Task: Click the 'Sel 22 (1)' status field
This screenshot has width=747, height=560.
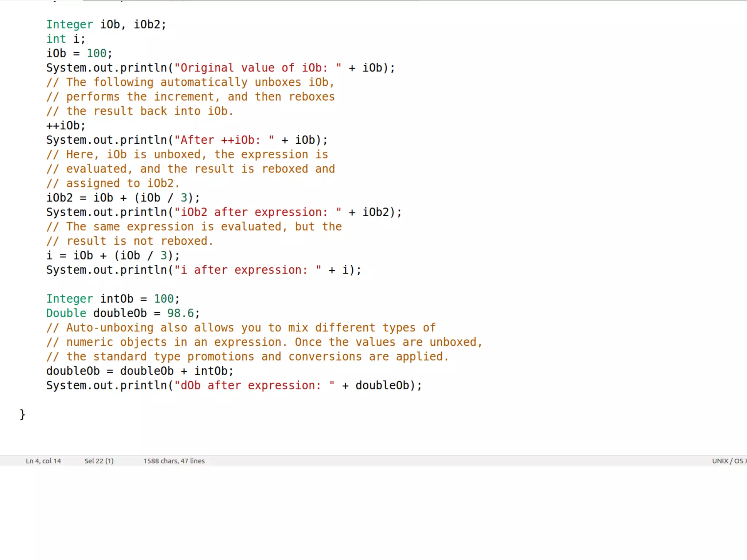Action: pos(99,461)
